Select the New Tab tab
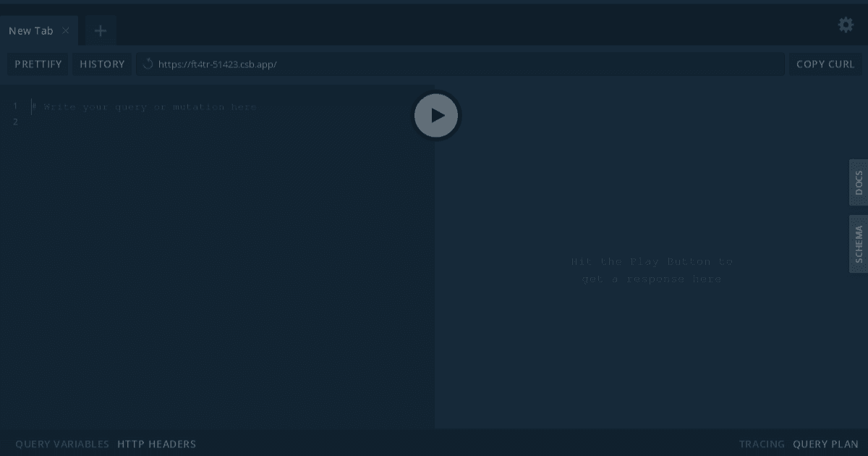This screenshot has height=456, width=868. [30, 30]
